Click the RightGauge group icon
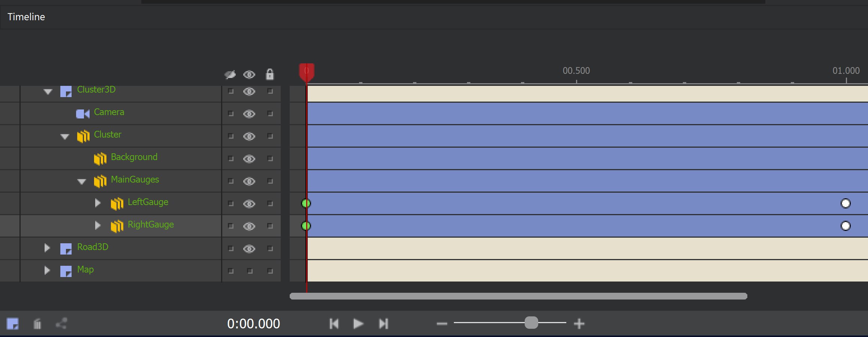Image resolution: width=868 pixels, height=337 pixels. point(117,226)
